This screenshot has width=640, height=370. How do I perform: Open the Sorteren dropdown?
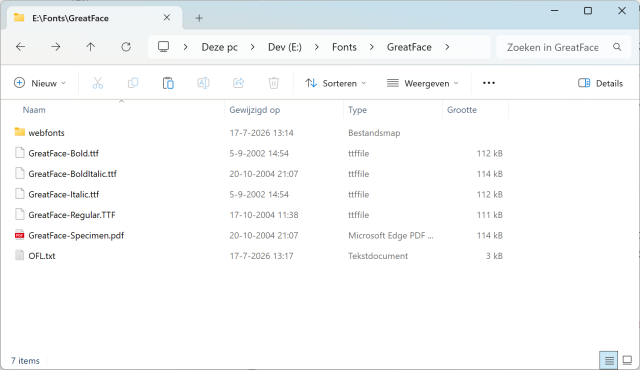click(x=336, y=83)
